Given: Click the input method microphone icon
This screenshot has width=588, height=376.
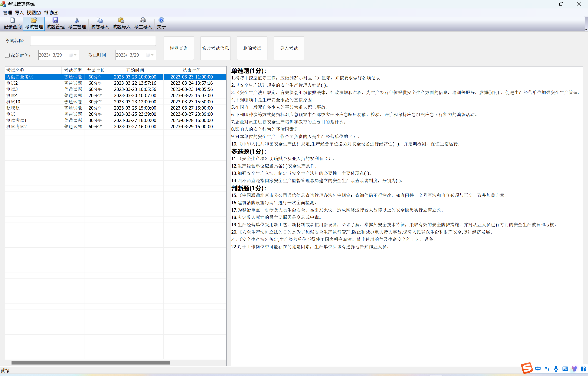Looking at the screenshot, I should coord(556,369).
